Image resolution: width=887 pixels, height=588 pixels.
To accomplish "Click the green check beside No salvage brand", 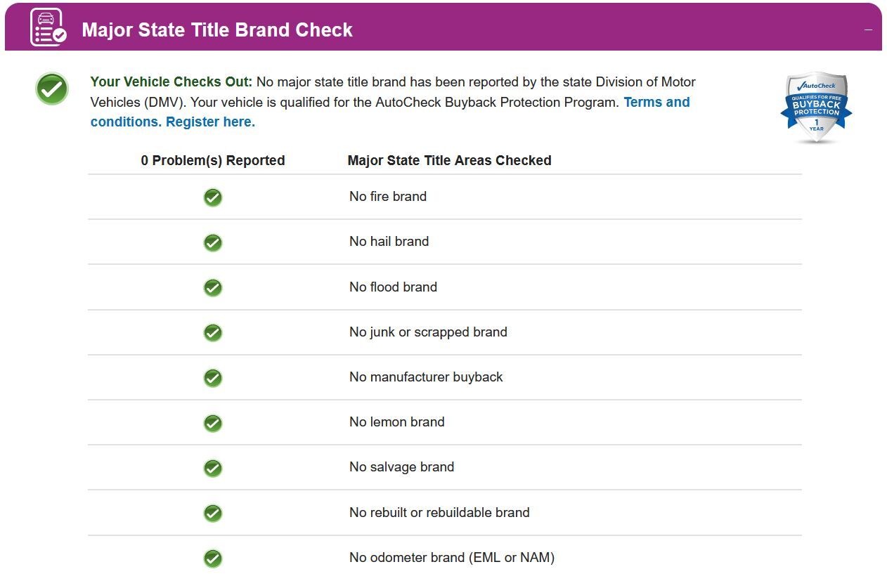I will point(213,468).
